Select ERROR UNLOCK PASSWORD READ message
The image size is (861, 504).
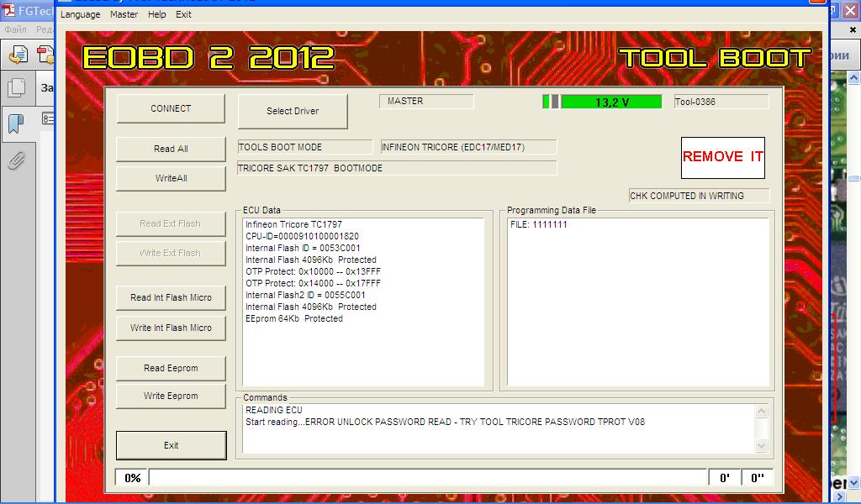click(378, 422)
